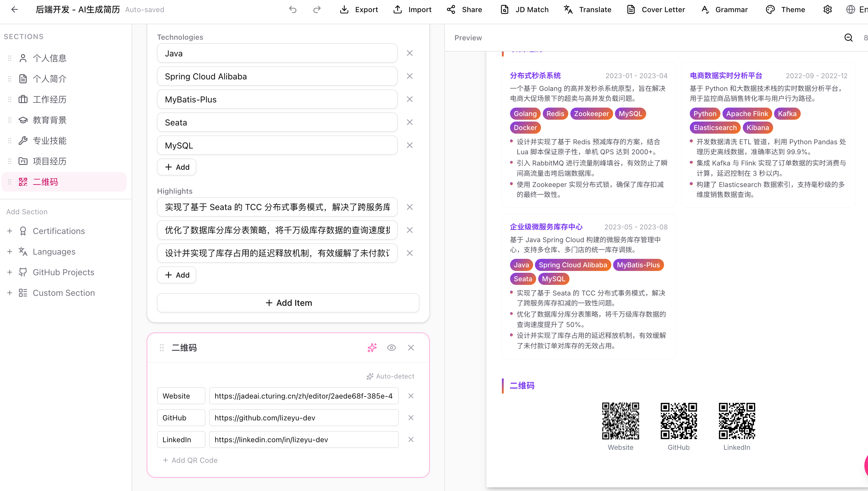Click the redo arrow
This screenshot has height=491, width=868.
pos(317,9)
